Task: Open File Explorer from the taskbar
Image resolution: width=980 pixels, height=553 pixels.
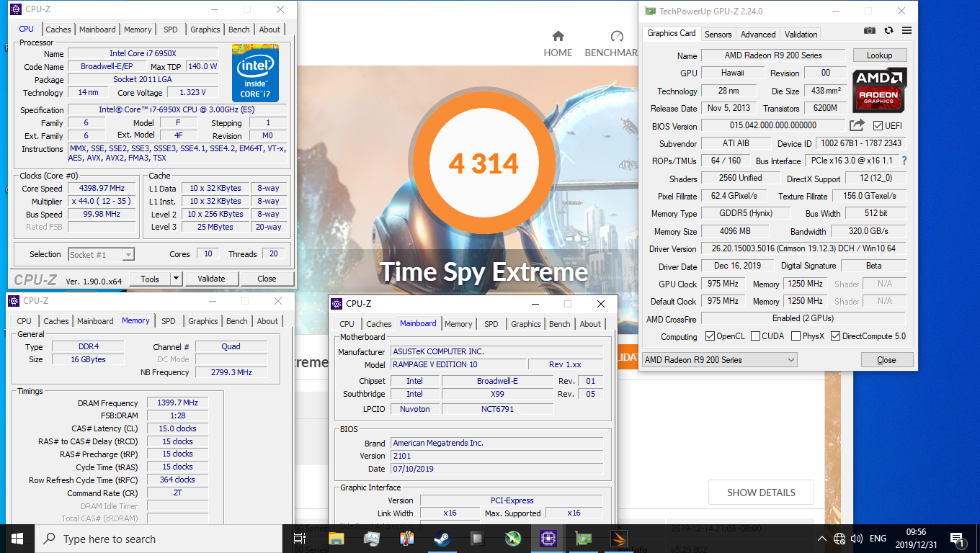Action: (x=337, y=539)
